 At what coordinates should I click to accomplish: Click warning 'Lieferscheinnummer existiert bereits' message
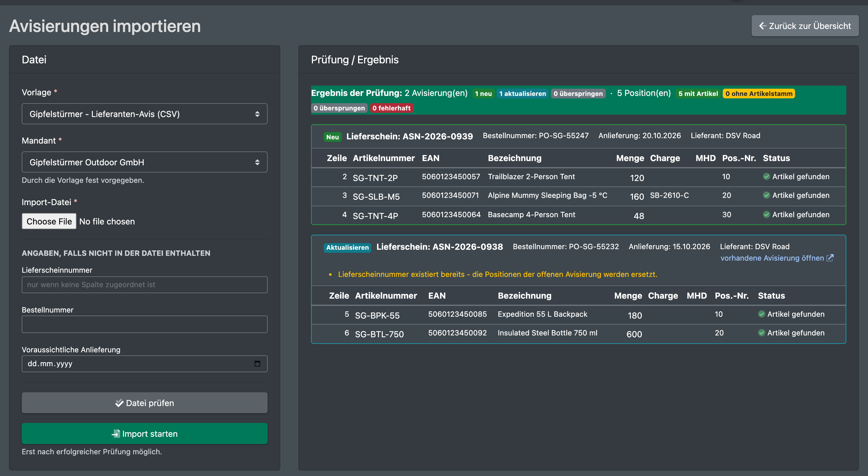coord(498,274)
